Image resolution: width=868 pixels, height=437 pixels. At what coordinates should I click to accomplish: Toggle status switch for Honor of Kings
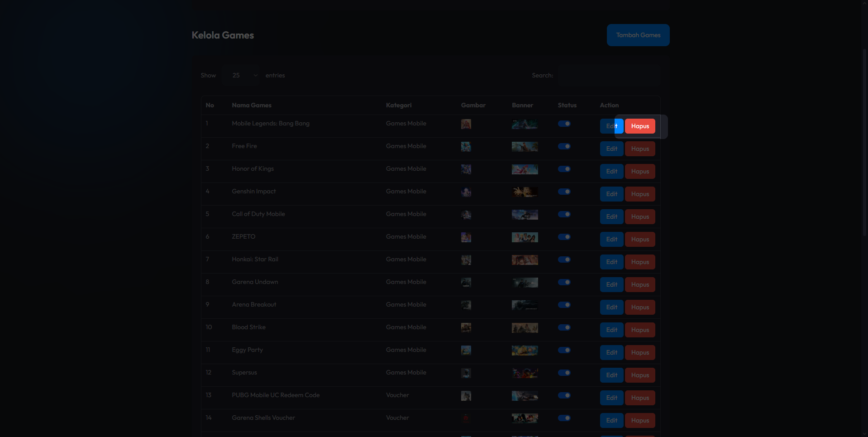564,169
